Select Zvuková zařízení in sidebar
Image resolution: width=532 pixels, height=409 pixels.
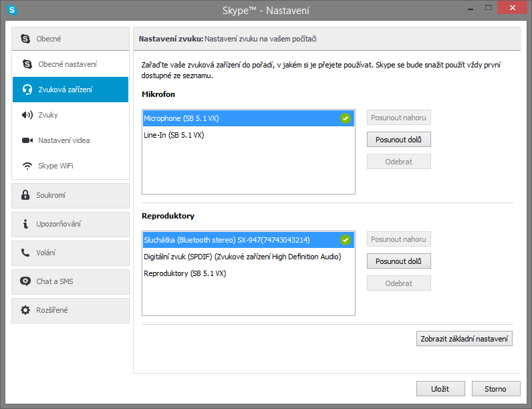(71, 90)
